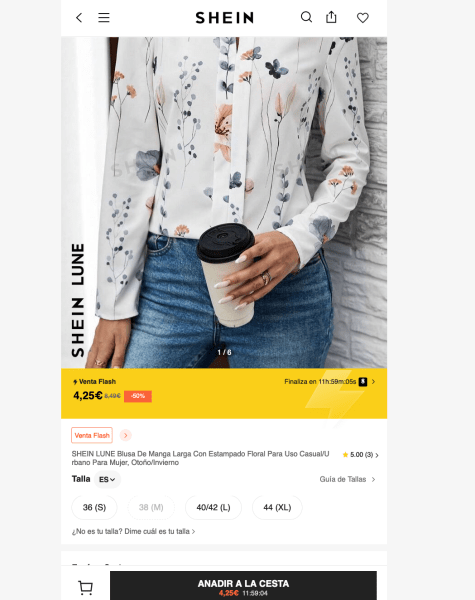Screen dimensions: 475x600
Task: Expand the Guía de Tallas size guide
Action: coord(348,479)
